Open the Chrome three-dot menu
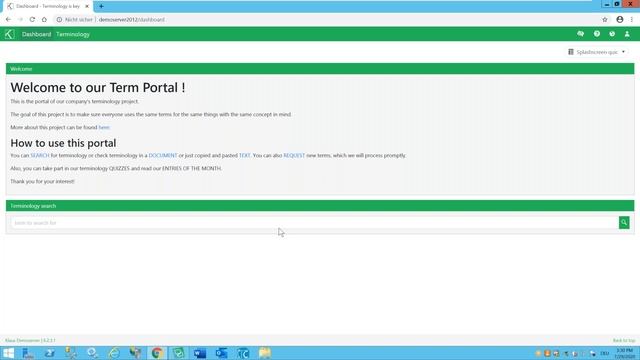 point(632,20)
